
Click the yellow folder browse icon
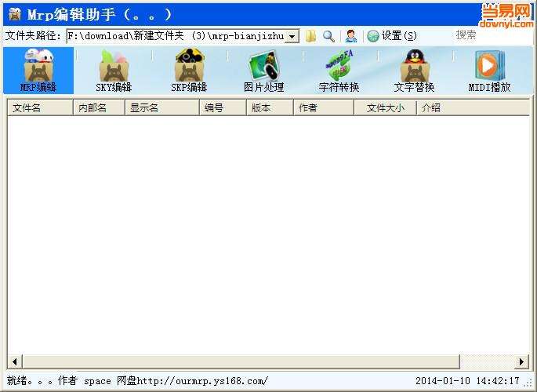[310, 36]
